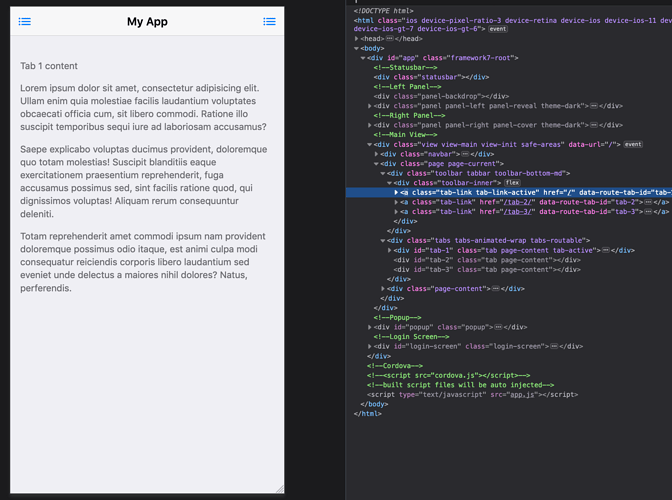Click the ellipsis badge in the tab-1 div
Image resolution: width=672 pixels, height=500 pixels.
(606, 250)
